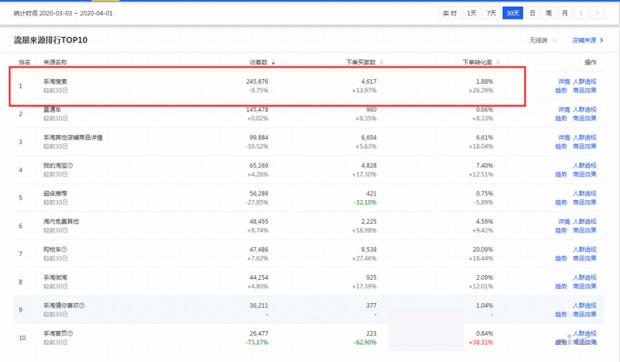This screenshot has width=620, height=362.
Task: View 商品效果 for 直通车 row
Action: click(x=585, y=119)
